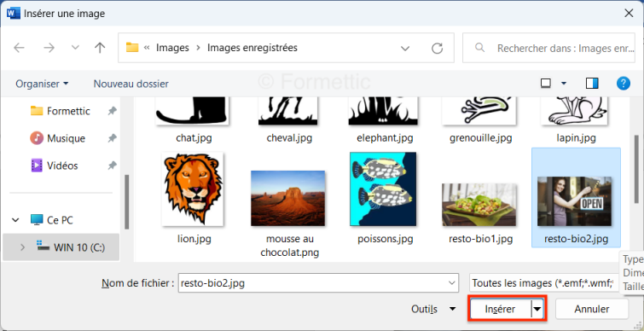
Task: Open the Formettic pinned folder
Action: 68,111
